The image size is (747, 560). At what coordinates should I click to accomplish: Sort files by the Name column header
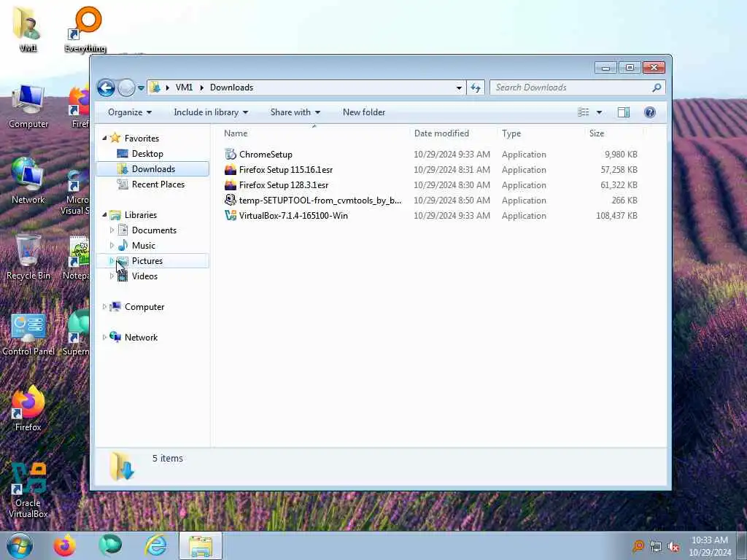[314, 133]
